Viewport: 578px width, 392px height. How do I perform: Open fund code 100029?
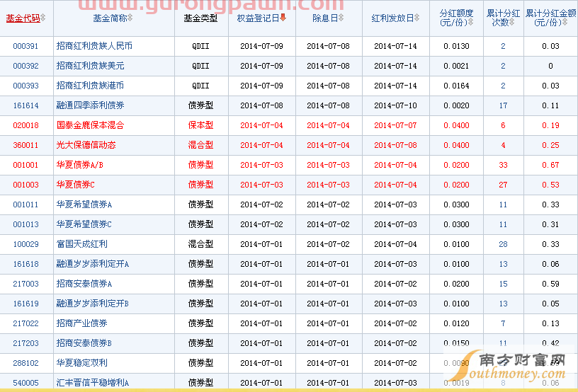[x=25, y=245]
